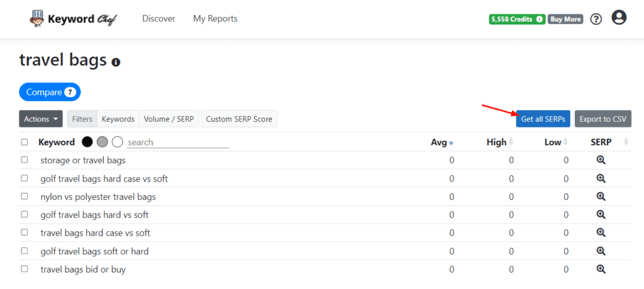Click info icon in the credits badge
644x289 pixels.
click(539, 19)
